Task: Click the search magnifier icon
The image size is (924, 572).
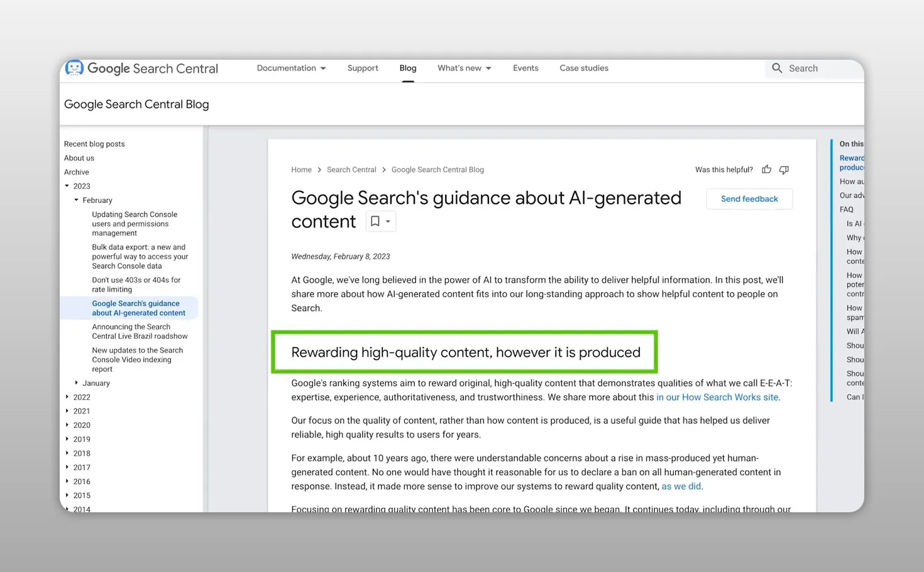Action: 777,68
